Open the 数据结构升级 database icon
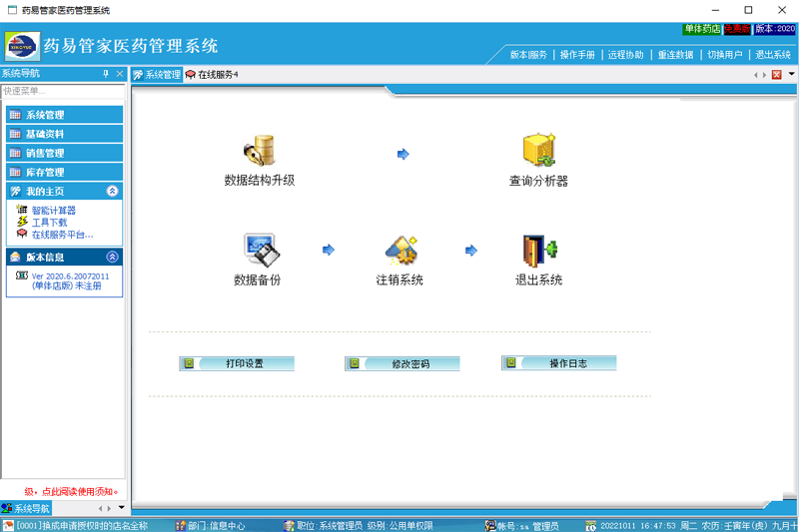 tap(260, 151)
